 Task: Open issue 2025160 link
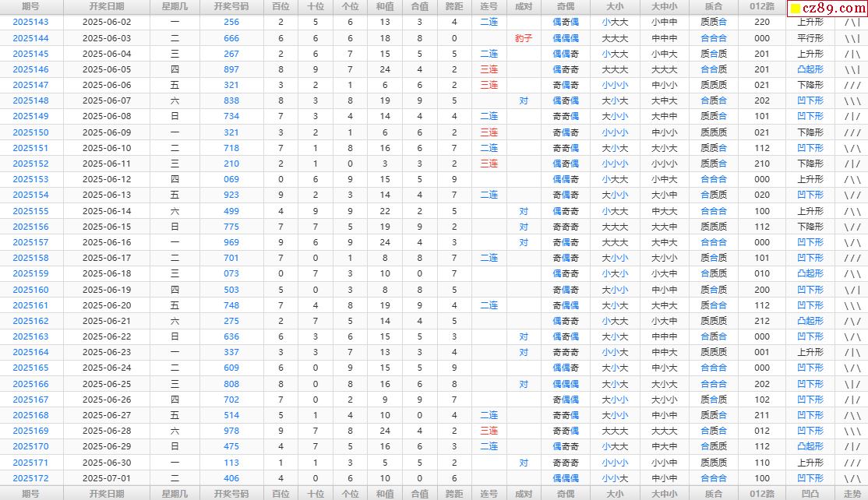point(30,289)
